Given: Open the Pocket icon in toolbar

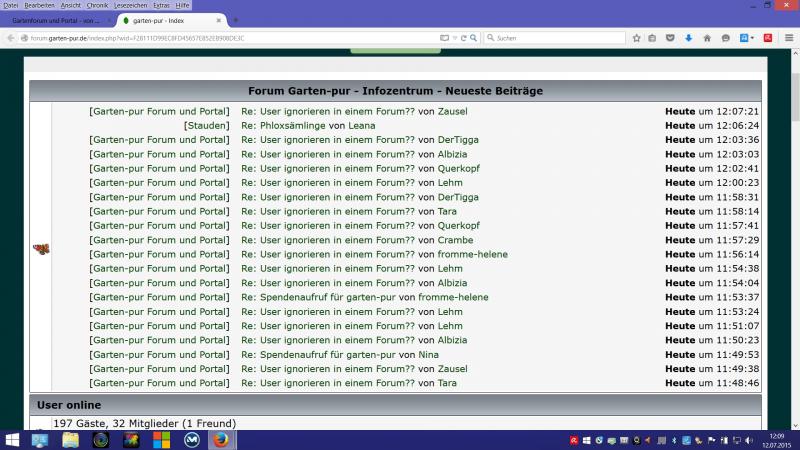Looking at the screenshot, I should click(x=671, y=38).
